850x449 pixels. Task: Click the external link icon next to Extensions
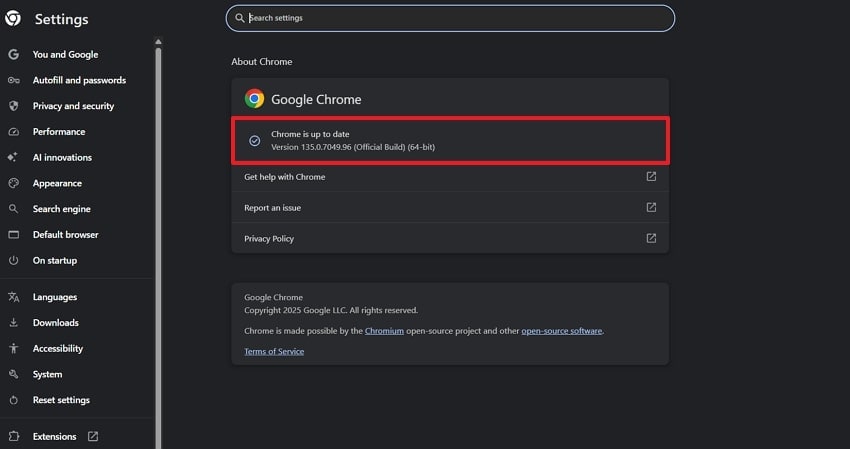click(x=93, y=437)
